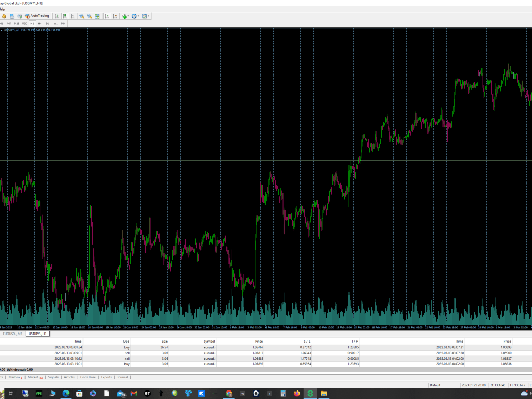Sort by the S / L column header
The image size is (532, 399).
307,342
